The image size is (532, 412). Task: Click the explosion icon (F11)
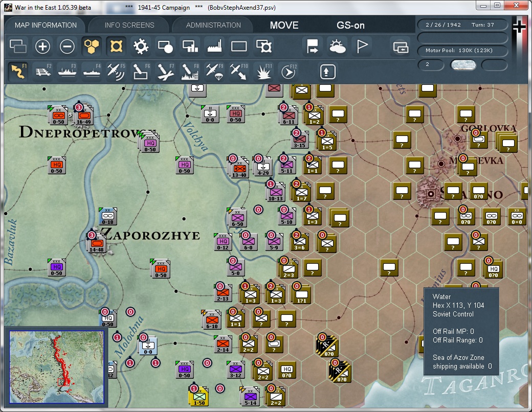263,72
